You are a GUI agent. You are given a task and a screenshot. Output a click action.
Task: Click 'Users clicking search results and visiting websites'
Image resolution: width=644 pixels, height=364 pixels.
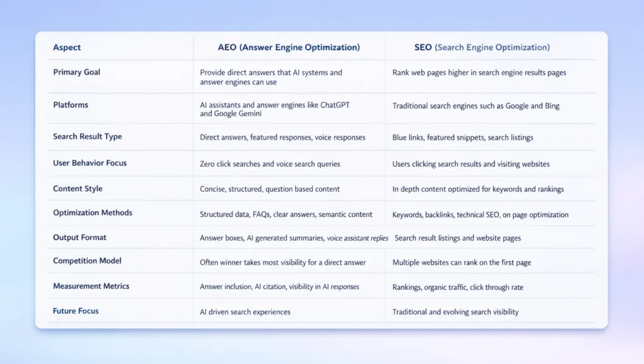coord(470,163)
